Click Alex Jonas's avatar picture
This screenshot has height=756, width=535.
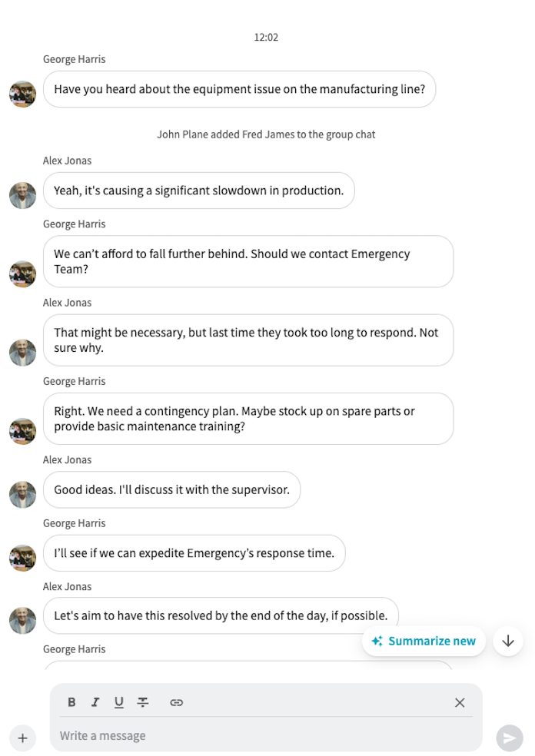pos(22,195)
